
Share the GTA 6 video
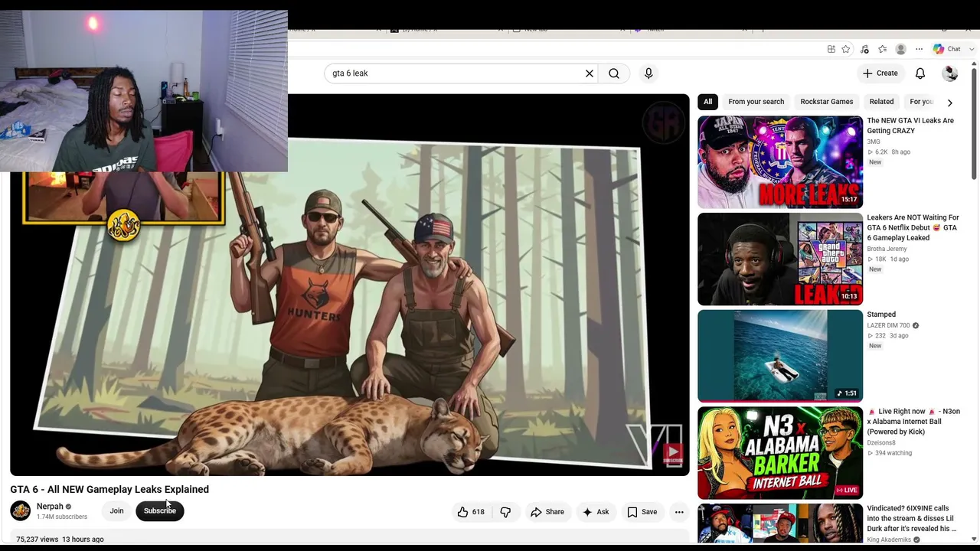click(547, 512)
